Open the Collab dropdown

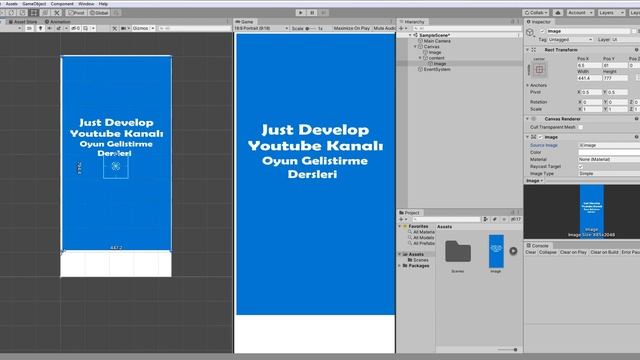point(536,13)
